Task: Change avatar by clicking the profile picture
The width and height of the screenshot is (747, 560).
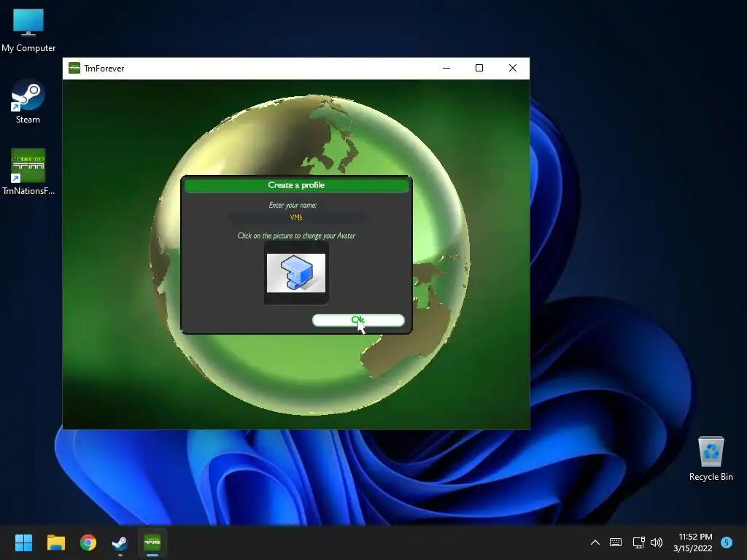Action: click(296, 273)
